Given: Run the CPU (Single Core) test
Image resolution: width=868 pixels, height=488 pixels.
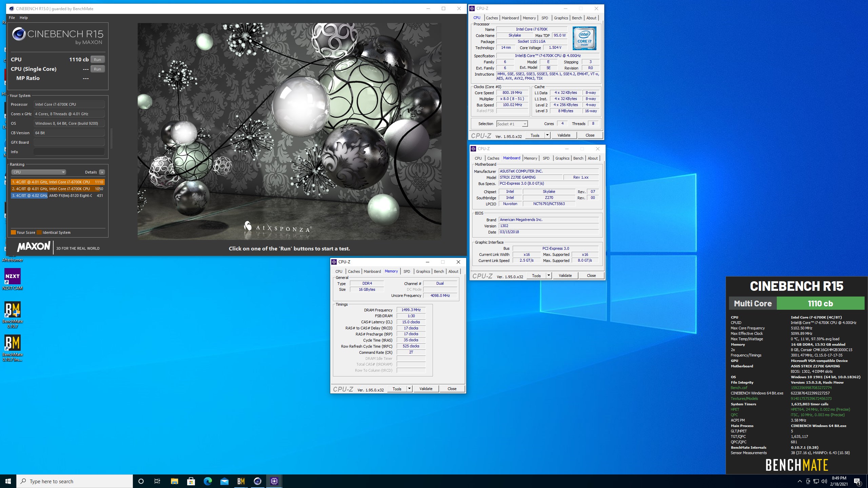Looking at the screenshot, I should coord(98,69).
